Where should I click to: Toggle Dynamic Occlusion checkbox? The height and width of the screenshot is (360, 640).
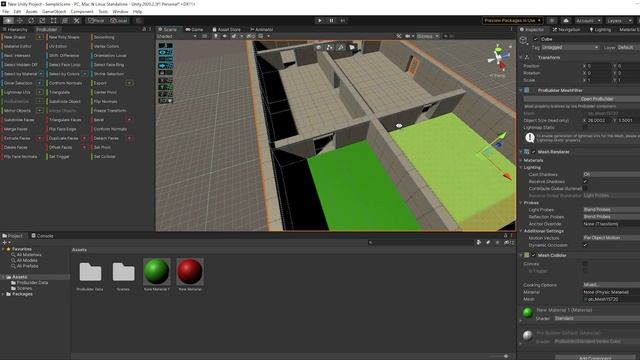pos(585,245)
